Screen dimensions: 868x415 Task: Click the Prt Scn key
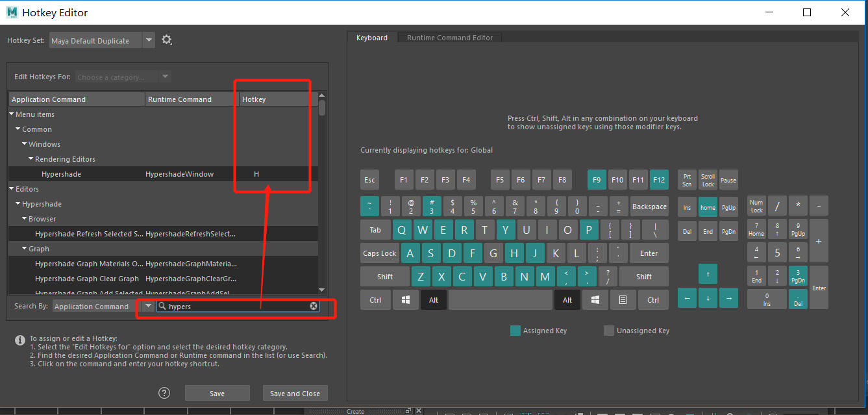(687, 180)
